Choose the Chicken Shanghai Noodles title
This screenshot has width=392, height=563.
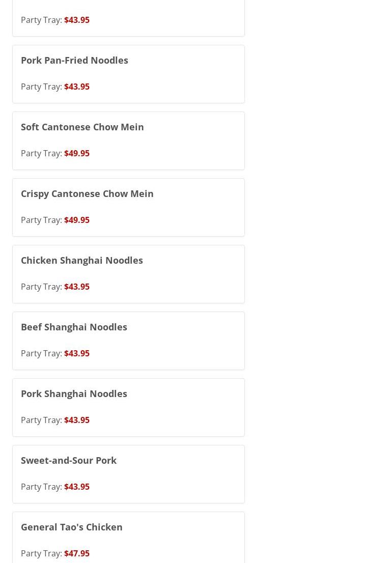tap(81, 260)
